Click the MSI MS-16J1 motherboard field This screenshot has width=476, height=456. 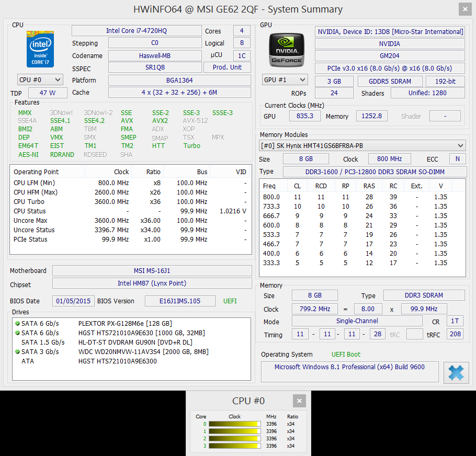[x=152, y=271]
